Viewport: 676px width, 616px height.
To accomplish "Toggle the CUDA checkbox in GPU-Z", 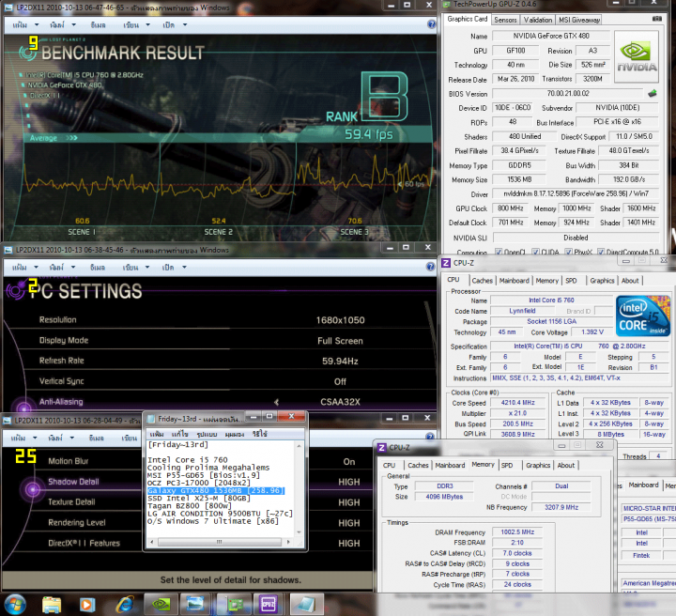I will 535,252.
